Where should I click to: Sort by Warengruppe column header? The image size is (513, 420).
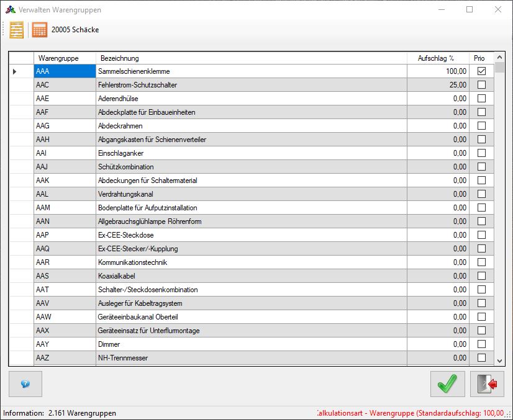point(65,58)
